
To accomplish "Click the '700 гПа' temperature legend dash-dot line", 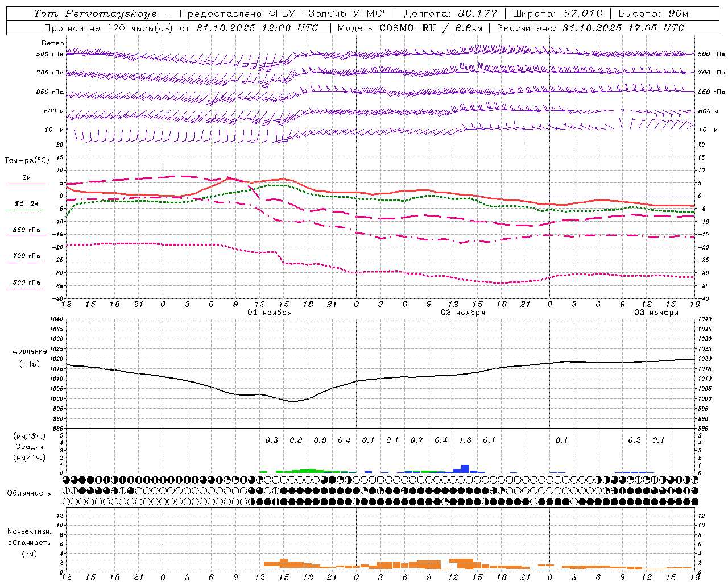I will (x=25, y=263).
